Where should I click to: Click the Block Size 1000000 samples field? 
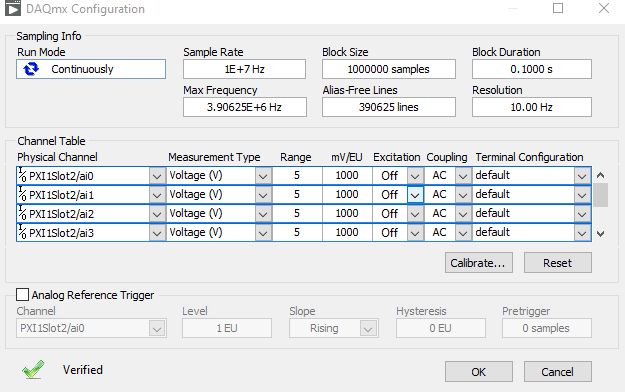click(389, 69)
